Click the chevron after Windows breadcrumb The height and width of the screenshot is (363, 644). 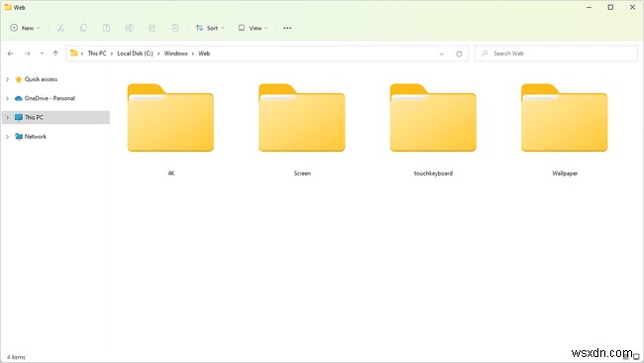click(192, 54)
